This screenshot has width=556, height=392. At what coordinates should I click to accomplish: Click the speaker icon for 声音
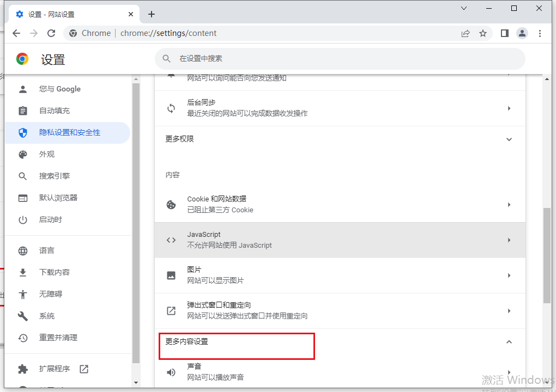171,372
